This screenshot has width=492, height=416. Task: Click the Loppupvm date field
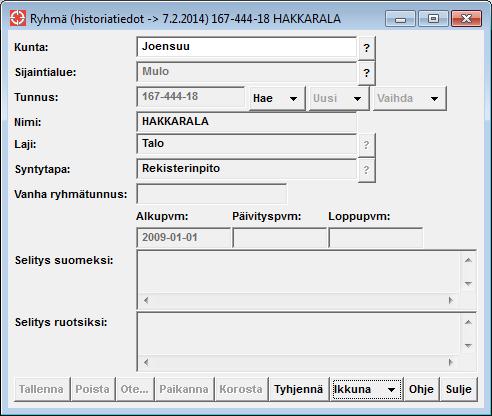pyautogui.click(x=376, y=237)
